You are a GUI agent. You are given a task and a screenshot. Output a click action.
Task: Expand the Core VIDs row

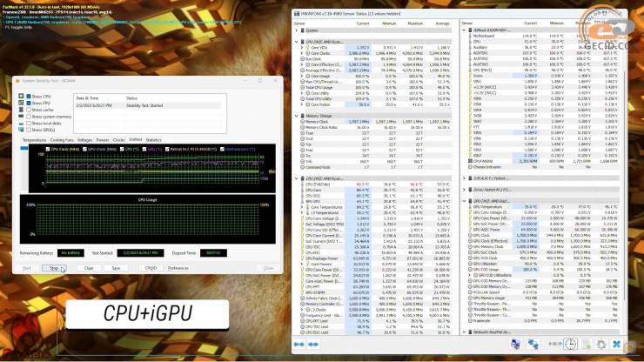302,48
